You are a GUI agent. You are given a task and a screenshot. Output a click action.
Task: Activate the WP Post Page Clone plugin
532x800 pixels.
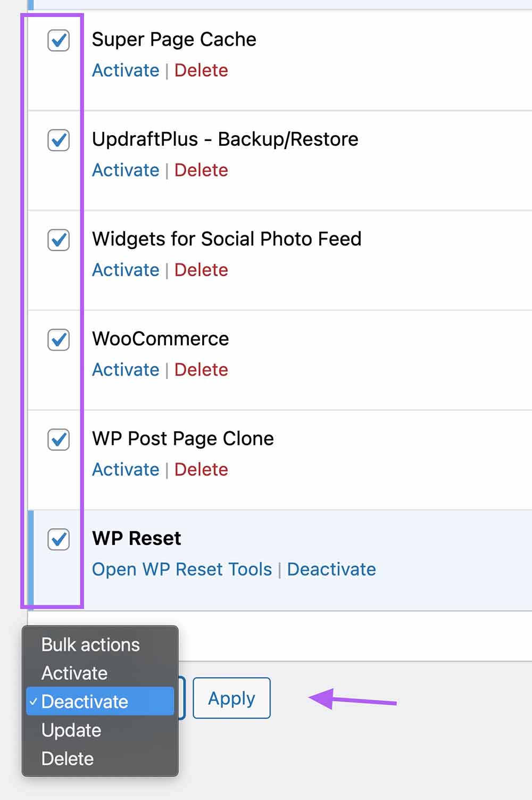point(126,469)
